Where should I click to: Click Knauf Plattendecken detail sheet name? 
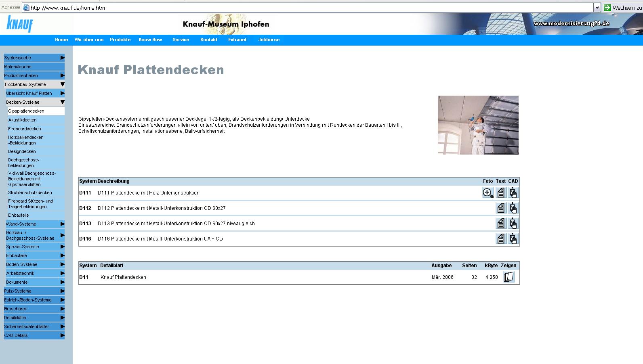[123, 277]
